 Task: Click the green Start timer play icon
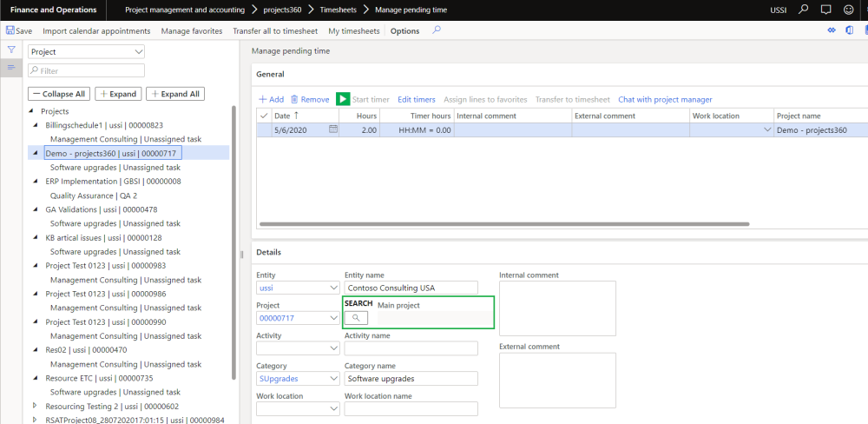(343, 100)
